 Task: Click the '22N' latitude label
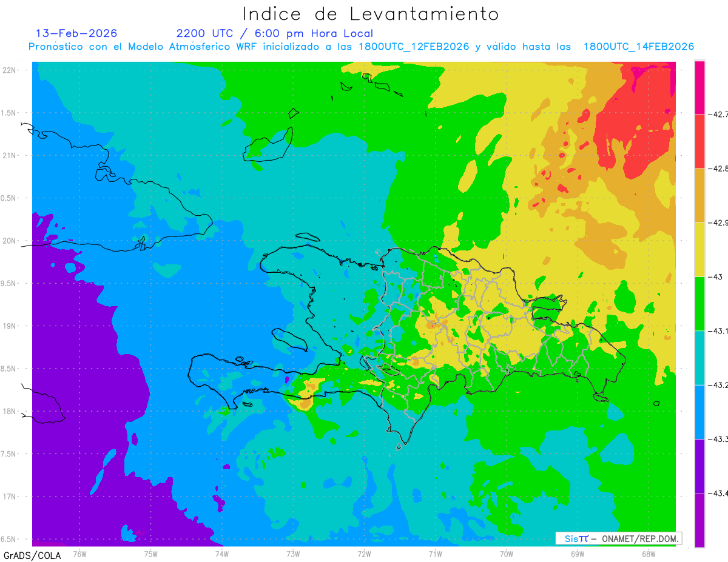click(x=10, y=70)
